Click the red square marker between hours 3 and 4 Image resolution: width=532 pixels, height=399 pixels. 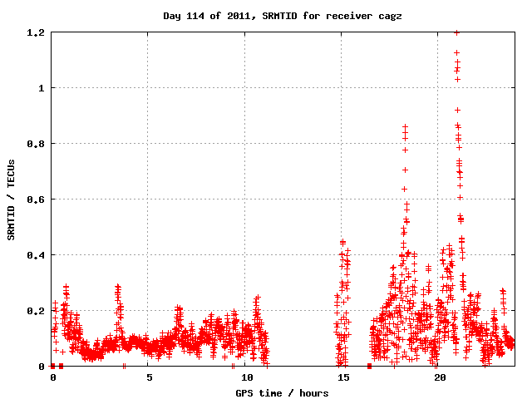[124, 366]
